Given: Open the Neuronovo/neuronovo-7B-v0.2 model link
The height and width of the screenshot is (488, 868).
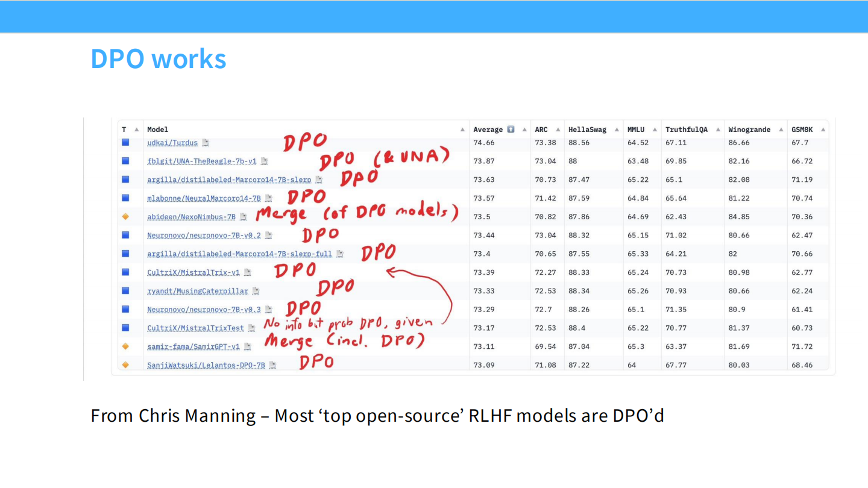Looking at the screenshot, I should pos(204,236).
